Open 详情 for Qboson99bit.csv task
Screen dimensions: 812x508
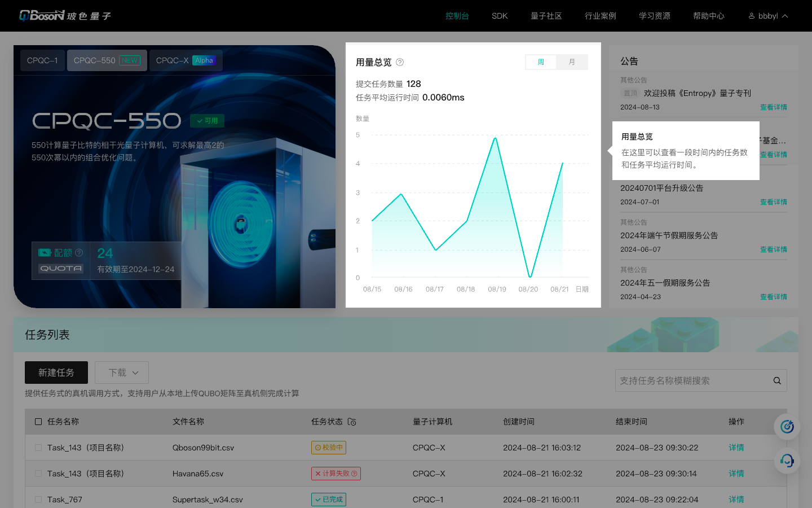(x=736, y=448)
